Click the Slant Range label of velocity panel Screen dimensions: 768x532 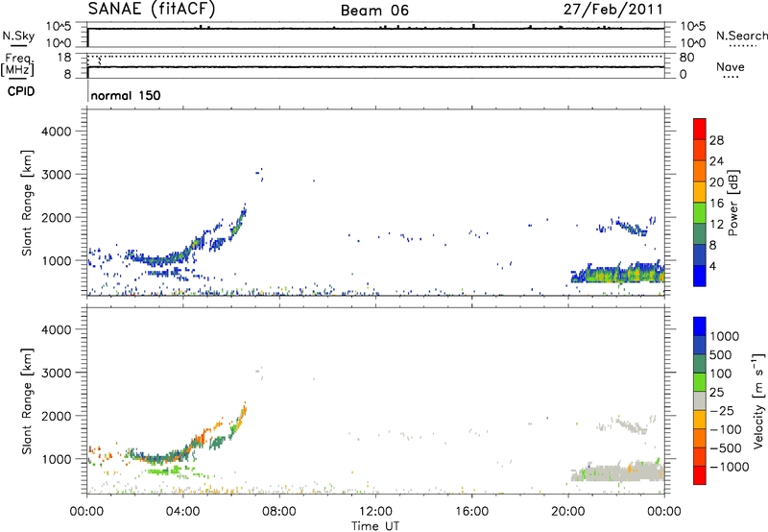tap(27, 401)
